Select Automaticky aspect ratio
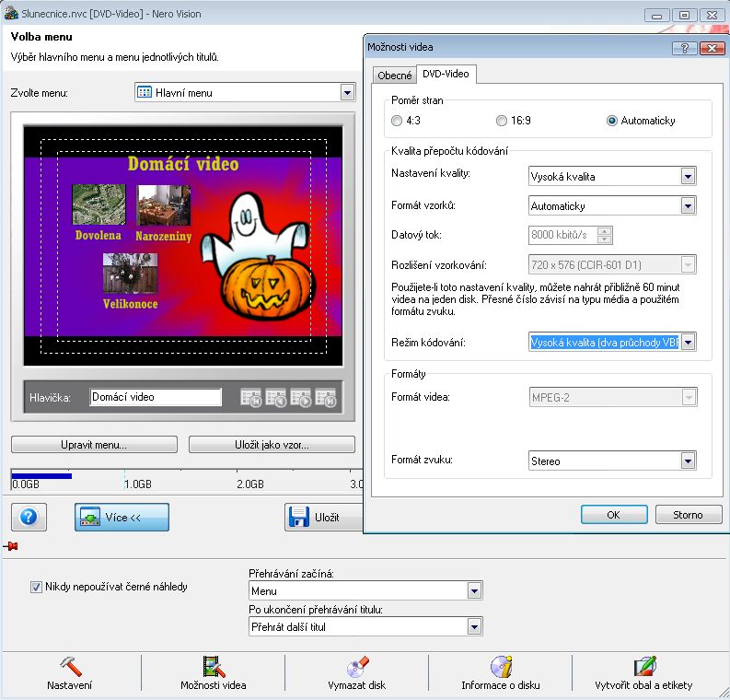The width and height of the screenshot is (730, 700). [641, 121]
